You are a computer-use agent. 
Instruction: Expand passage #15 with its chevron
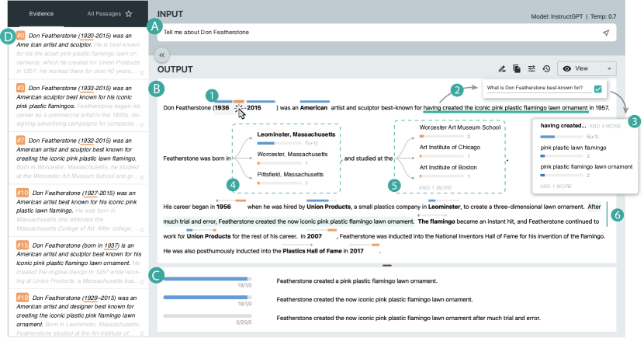pos(142,282)
